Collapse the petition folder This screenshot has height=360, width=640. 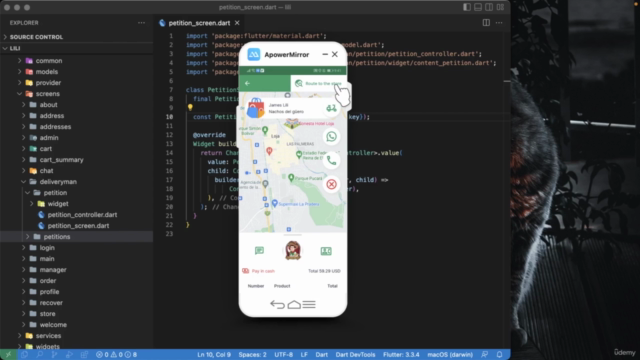coord(76,193)
